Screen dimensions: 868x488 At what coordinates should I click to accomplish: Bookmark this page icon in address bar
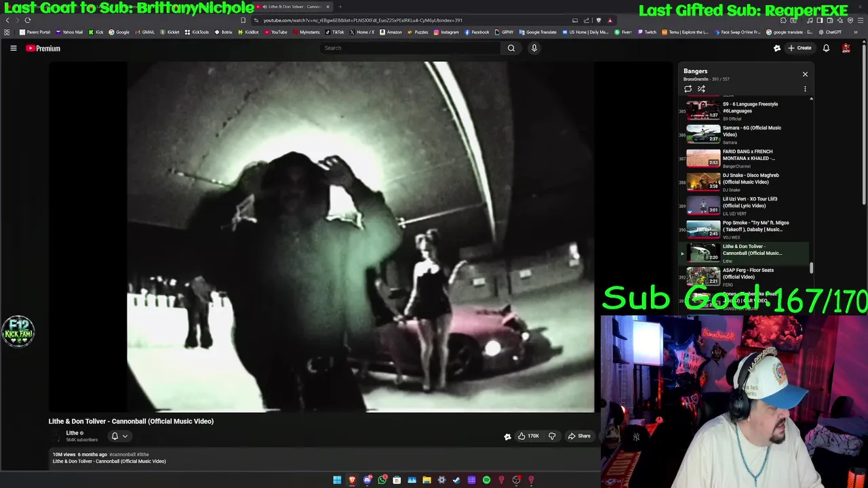point(243,20)
